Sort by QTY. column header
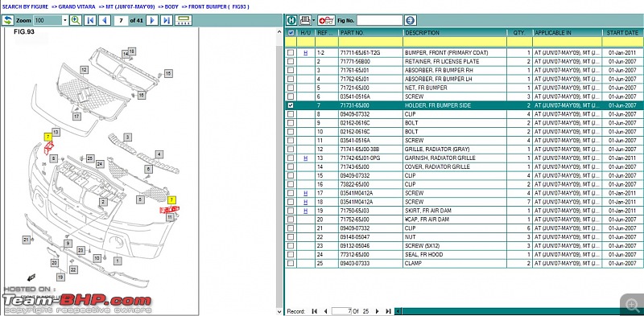Image resolution: width=644 pixels, height=316 pixels. point(519,33)
